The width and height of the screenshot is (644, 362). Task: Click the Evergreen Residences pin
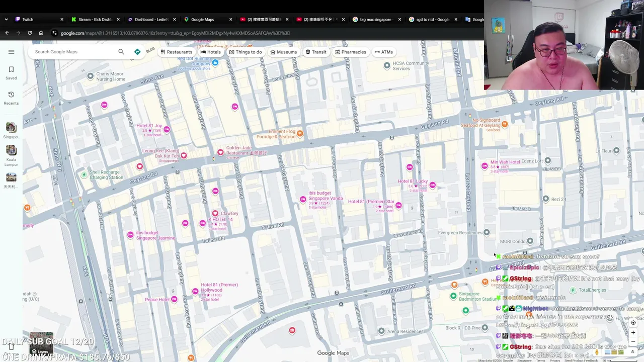coord(487,232)
